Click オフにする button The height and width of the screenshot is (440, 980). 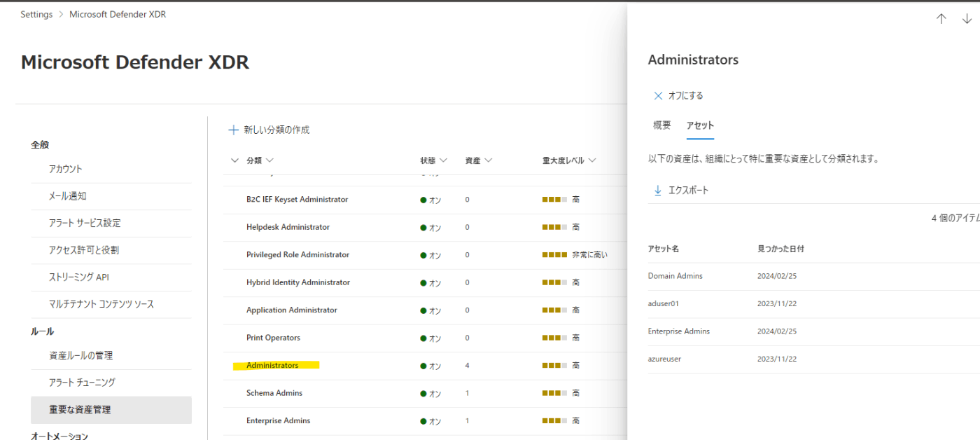tap(678, 96)
